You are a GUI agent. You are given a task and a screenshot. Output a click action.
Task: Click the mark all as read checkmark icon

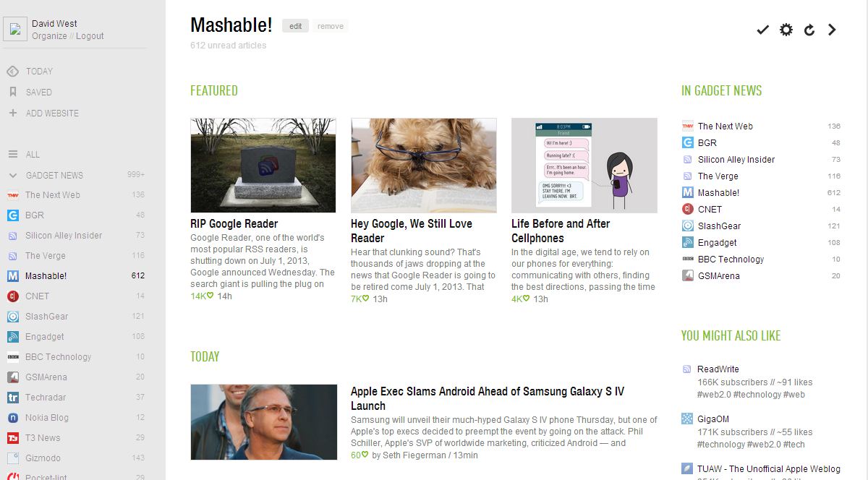762,30
